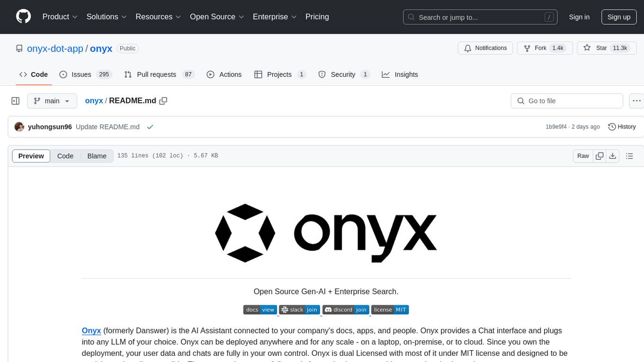Open the onyx repository link in header
Screen dimensions: 644x362
(x=101, y=48)
